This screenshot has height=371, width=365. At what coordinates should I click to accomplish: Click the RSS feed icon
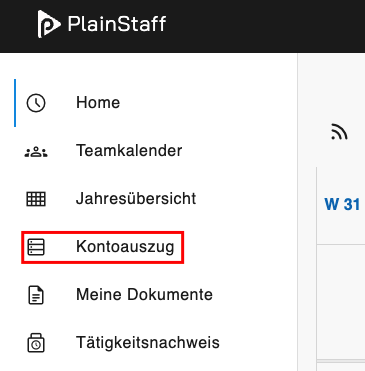[x=339, y=132]
